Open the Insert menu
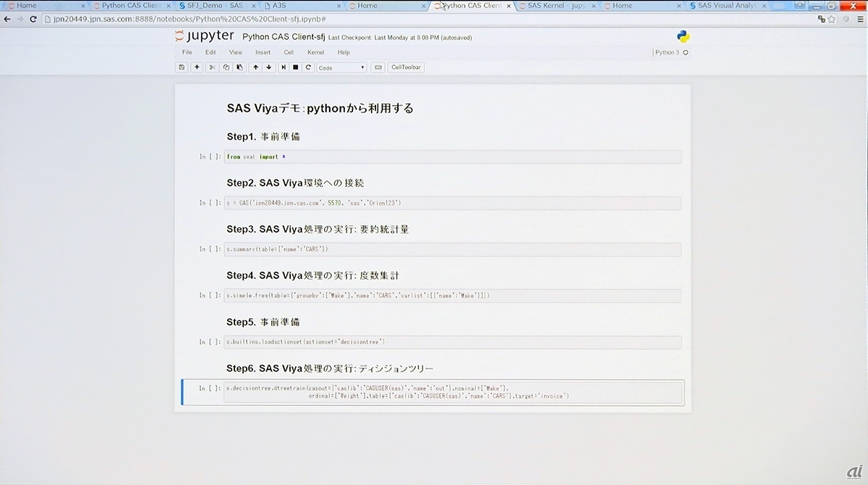868x485 pixels. (x=263, y=52)
